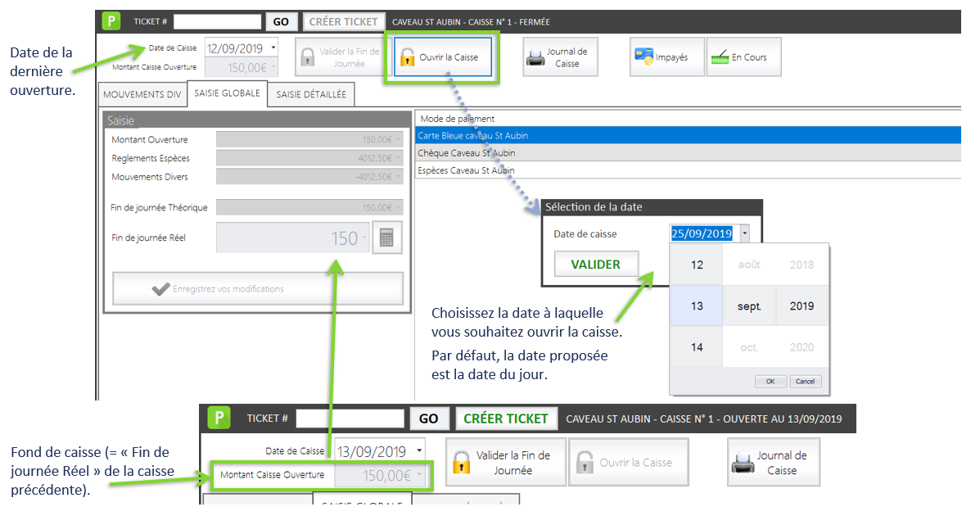Viewport: 980px width, 525px height.
Task: Click the Ouvrir la Caisse padlock button
Action: pyautogui.click(x=443, y=57)
